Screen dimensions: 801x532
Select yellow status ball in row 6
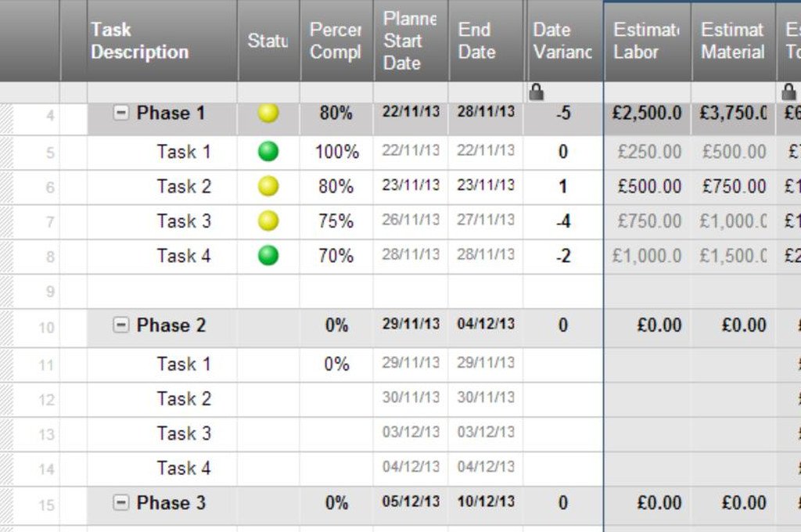(268, 186)
